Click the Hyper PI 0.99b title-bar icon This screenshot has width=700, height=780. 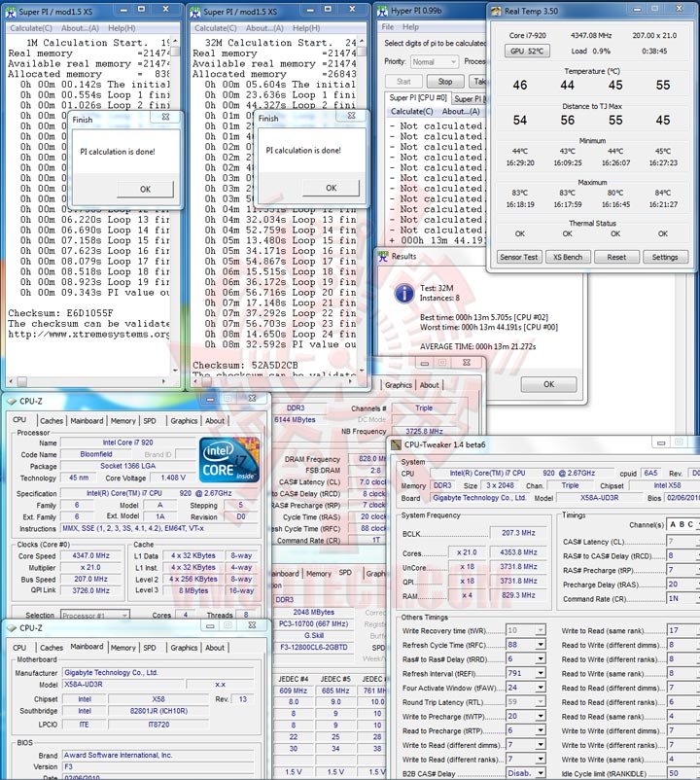(x=382, y=11)
